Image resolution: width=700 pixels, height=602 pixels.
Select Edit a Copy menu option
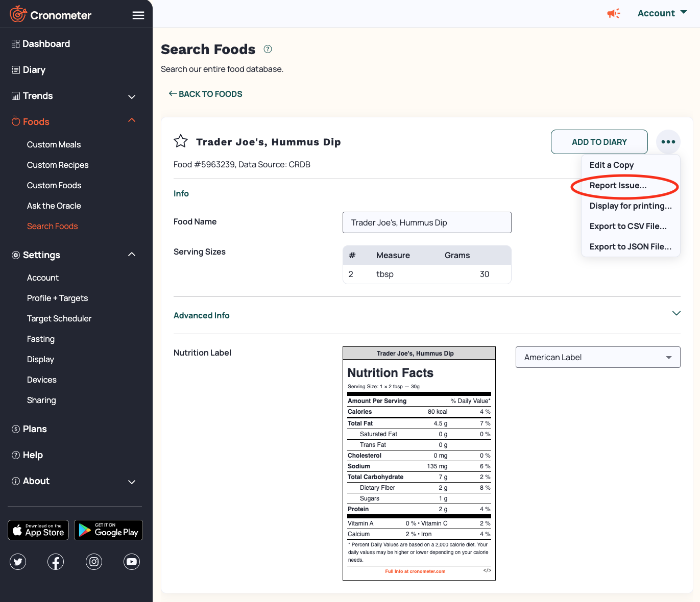612,165
